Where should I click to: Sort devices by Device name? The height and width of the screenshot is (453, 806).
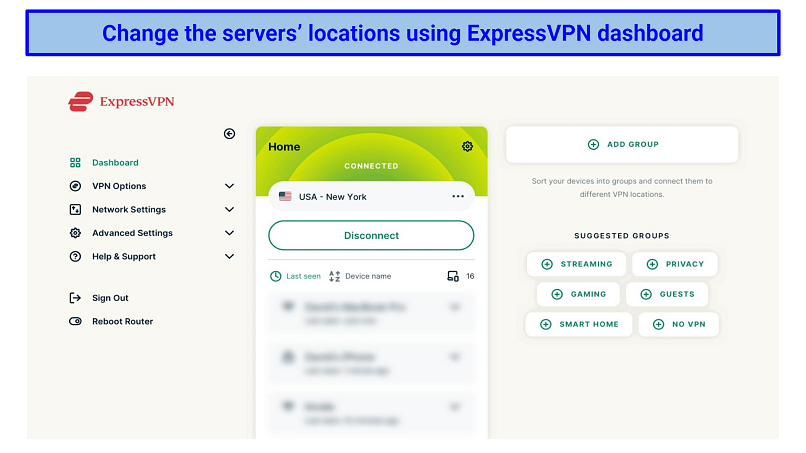click(368, 276)
